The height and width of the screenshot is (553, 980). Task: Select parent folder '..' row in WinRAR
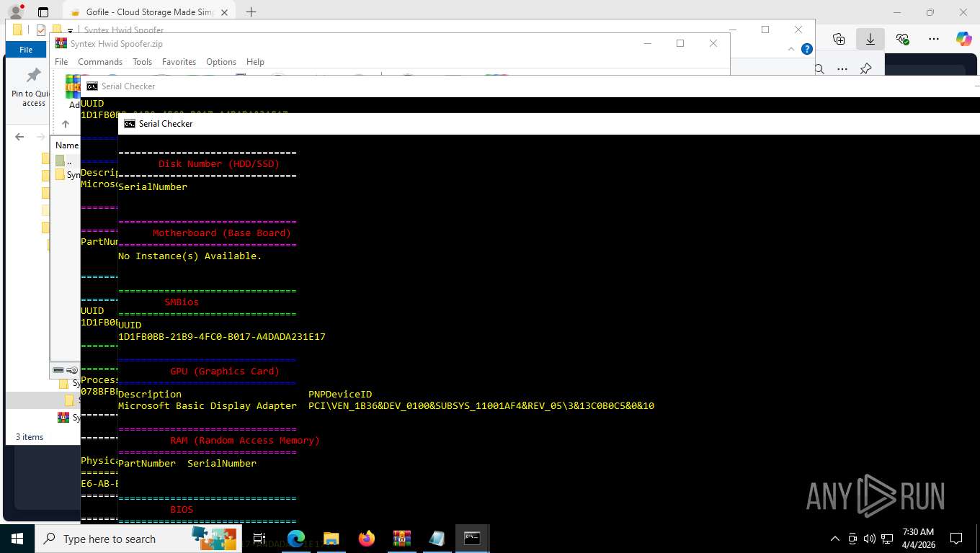(66, 161)
